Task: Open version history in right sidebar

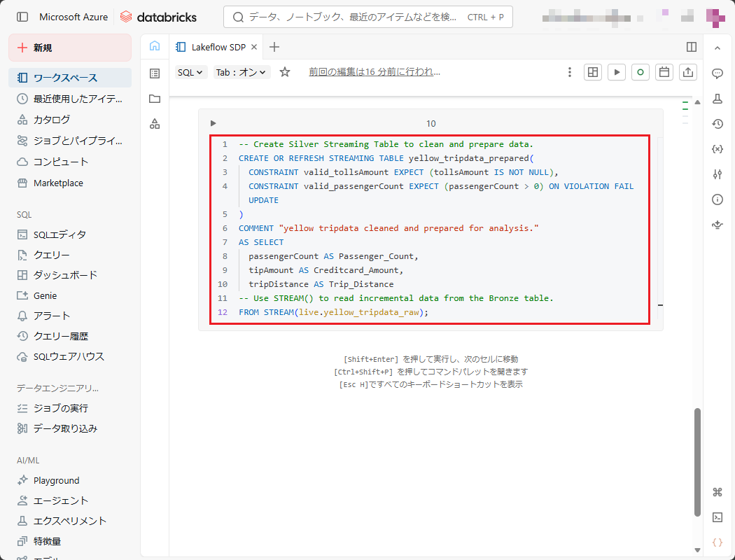Action: click(717, 124)
